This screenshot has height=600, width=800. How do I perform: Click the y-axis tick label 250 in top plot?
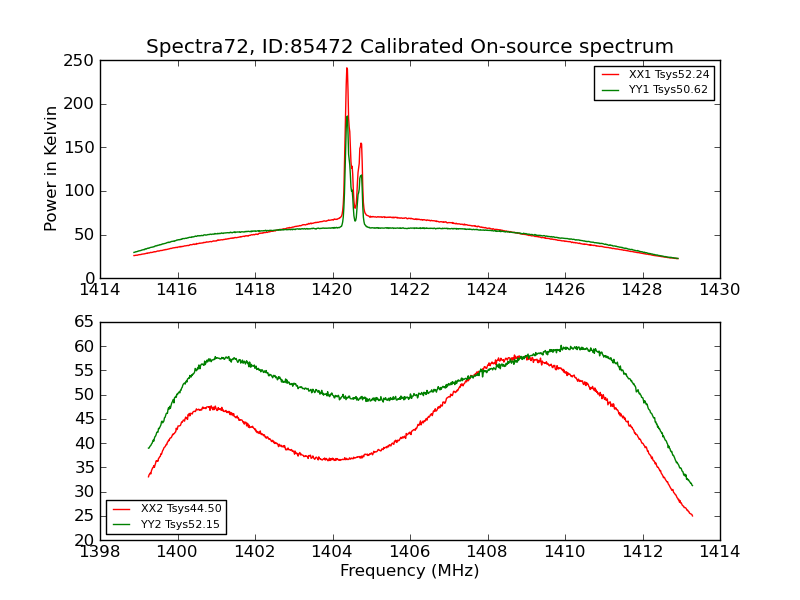click(79, 61)
